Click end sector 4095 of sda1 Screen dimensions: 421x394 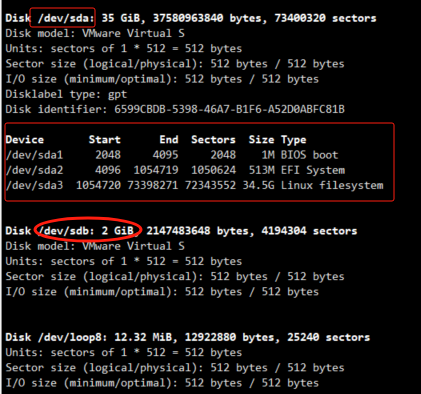(x=165, y=155)
